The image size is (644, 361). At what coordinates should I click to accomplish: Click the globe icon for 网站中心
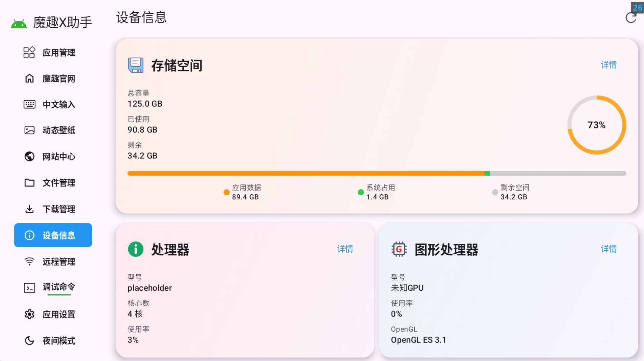pos(30,156)
